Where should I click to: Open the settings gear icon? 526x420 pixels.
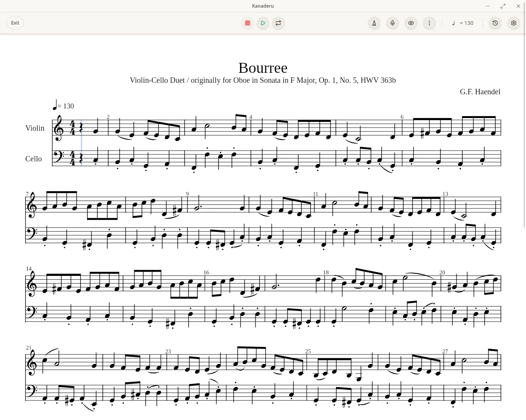click(514, 23)
